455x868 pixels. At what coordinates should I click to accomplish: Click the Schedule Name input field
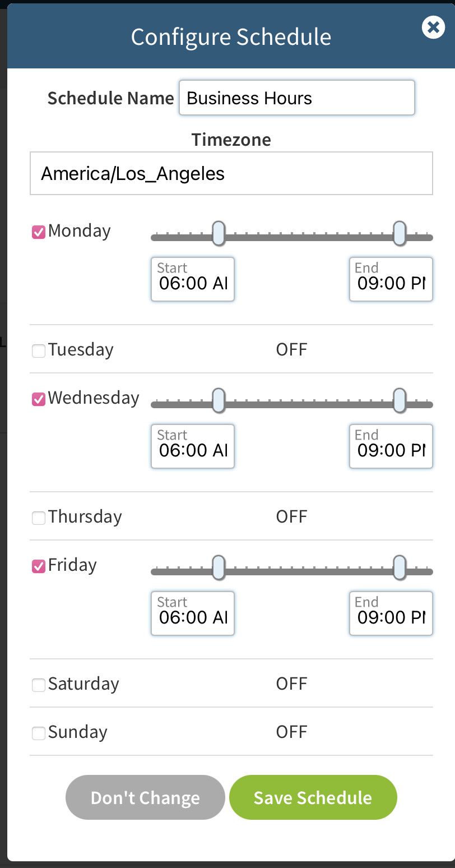click(296, 98)
